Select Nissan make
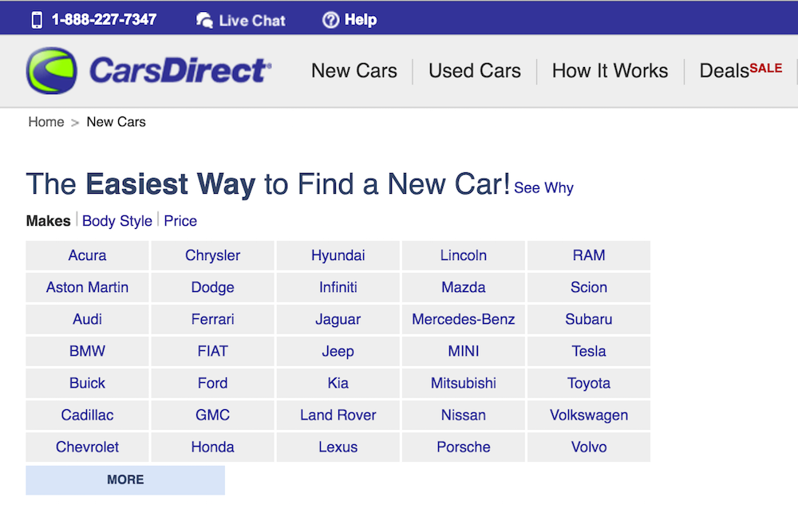The width and height of the screenshot is (798, 532). [463, 415]
